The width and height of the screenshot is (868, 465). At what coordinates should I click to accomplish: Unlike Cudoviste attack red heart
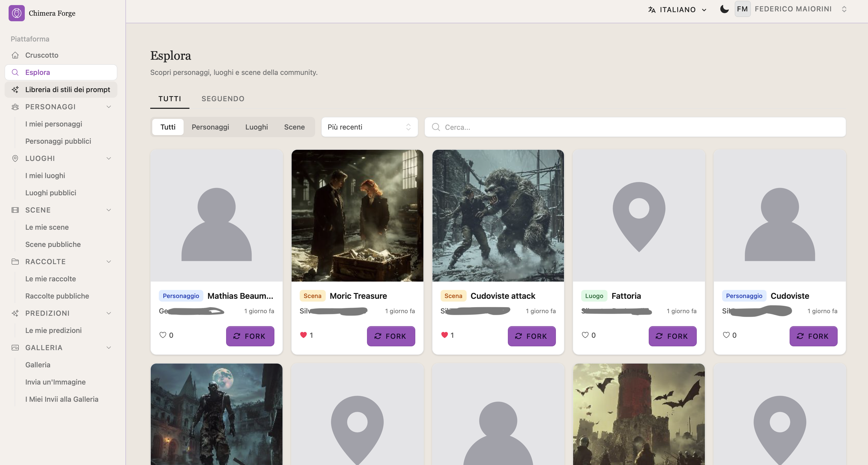pos(444,335)
